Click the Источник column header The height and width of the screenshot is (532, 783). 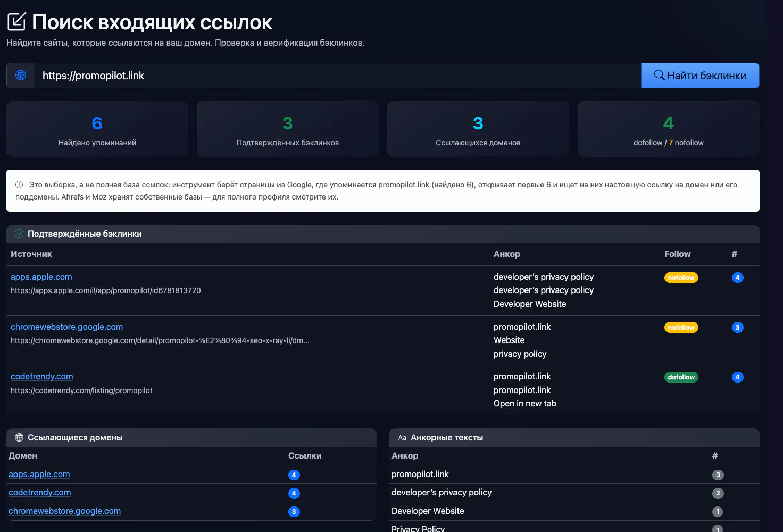click(x=31, y=254)
